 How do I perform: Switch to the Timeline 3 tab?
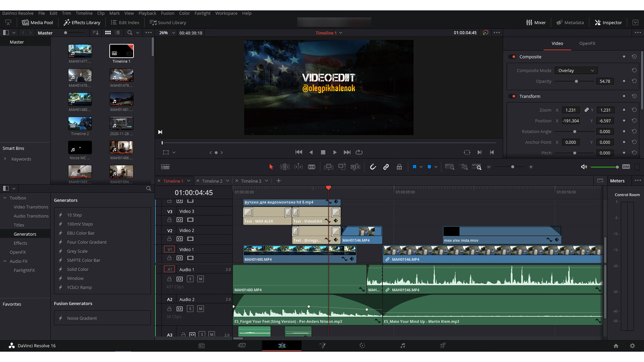251,181
